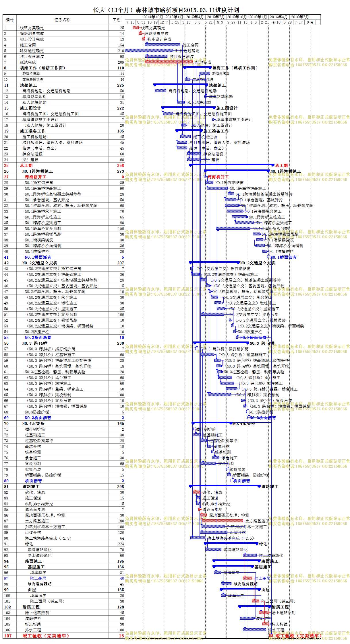Select task row 梁厂建设
Viewport: 350px width, 644px height.
[x=64, y=160]
